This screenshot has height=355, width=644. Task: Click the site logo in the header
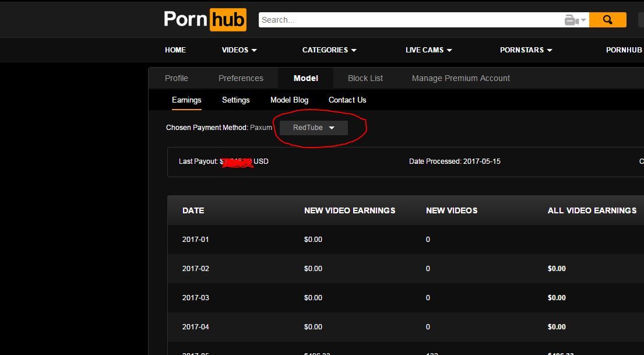pos(205,19)
